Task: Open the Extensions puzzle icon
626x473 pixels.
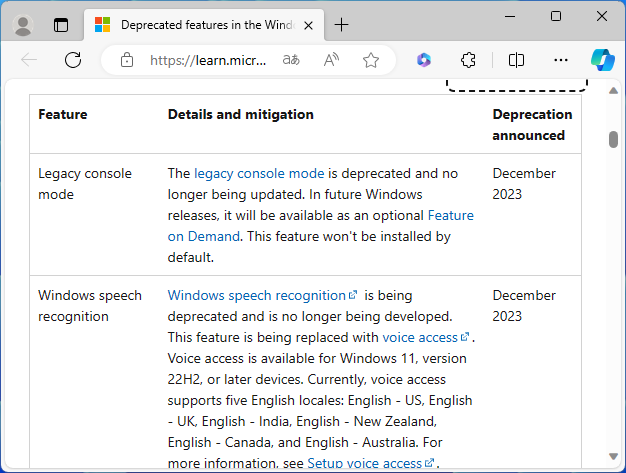Action: coord(468,60)
